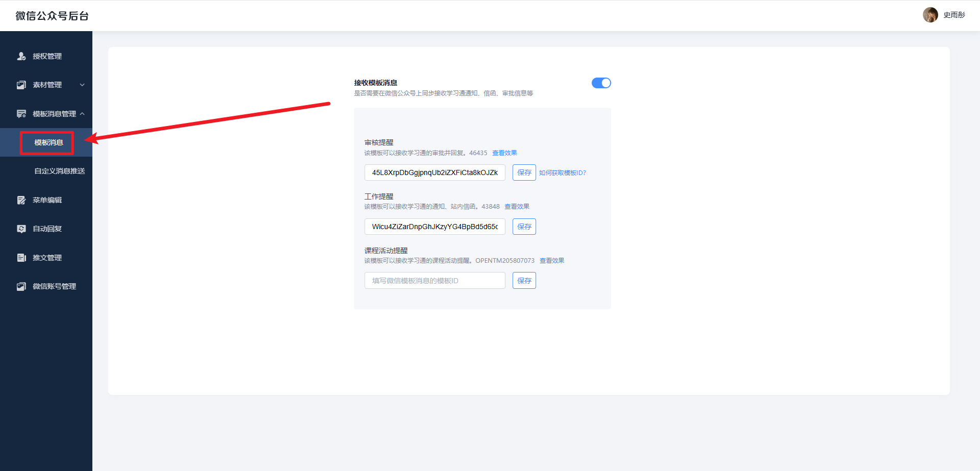Click the user avatar for 史雨彤
980x471 pixels.
pos(930,15)
